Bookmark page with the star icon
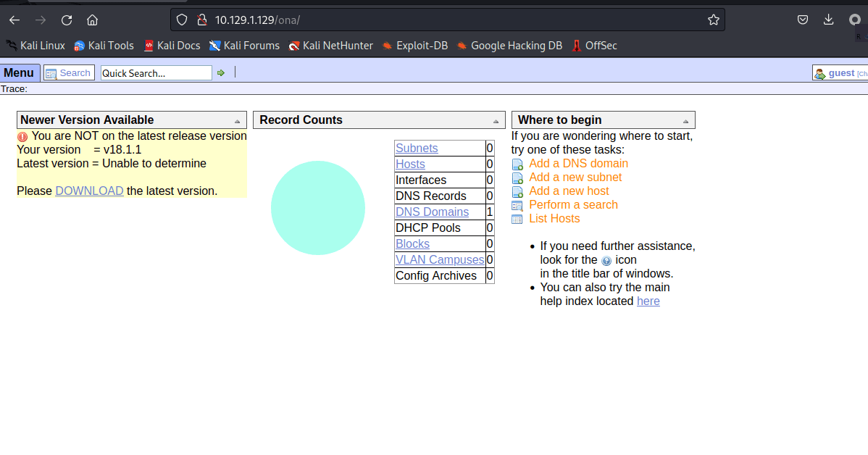Viewport: 868px width, 455px height. [x=714, y=20]
